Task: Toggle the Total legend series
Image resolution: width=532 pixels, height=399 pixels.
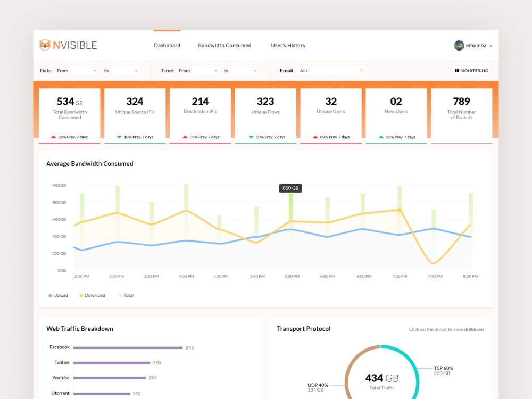Action: pyautogui.click(x=126, y=295)
